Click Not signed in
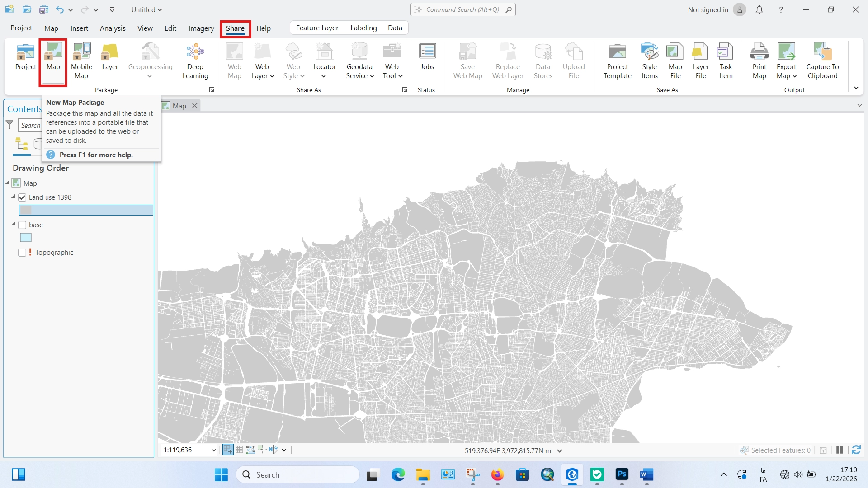The width and height of the screenshot is (868, 488). (708, 9)
